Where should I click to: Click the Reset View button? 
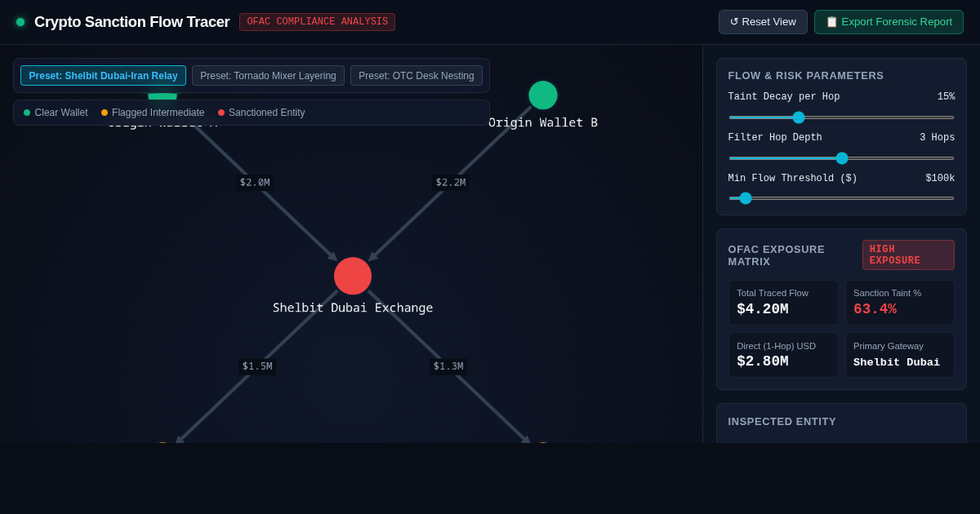(763, 22)
